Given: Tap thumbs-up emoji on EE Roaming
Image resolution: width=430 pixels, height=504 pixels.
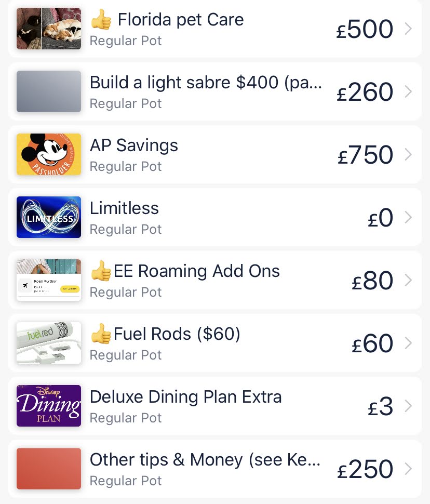Looking at the screenshot, I should [101, 271].
